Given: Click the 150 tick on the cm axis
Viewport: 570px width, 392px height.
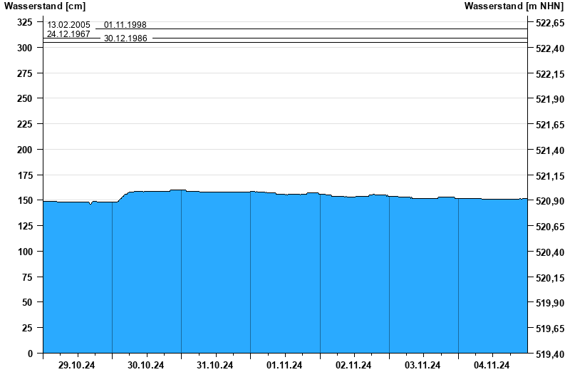Looking at the screenshot, I should 25,201.
